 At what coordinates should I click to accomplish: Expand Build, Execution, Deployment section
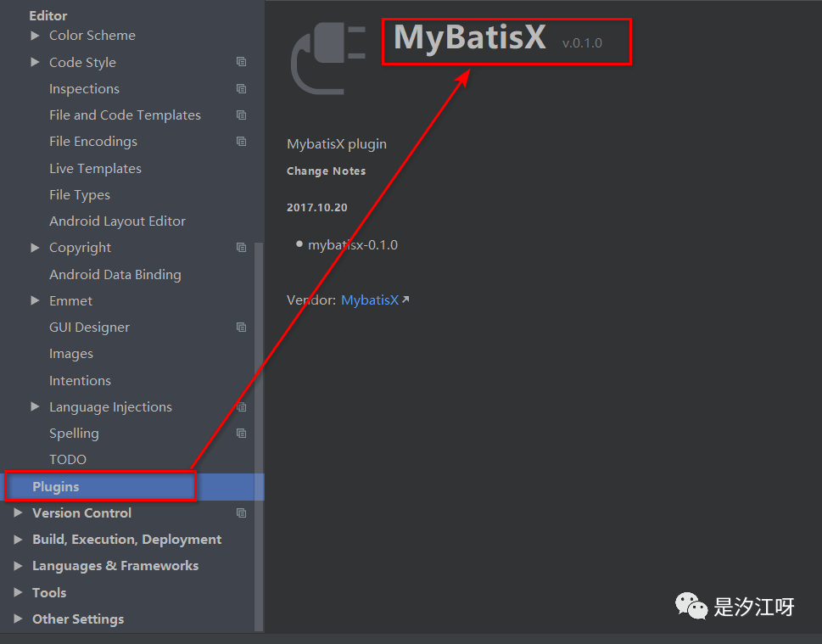(18, 539)
